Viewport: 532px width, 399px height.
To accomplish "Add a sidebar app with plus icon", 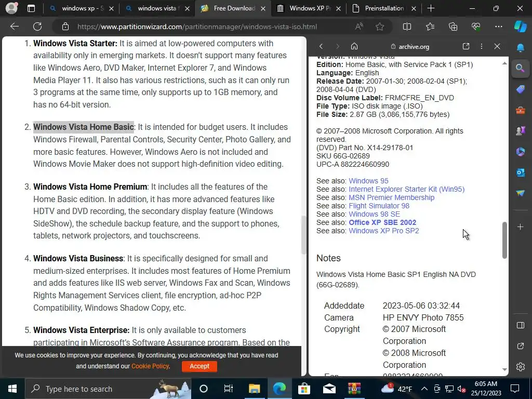I will [520, 227].
